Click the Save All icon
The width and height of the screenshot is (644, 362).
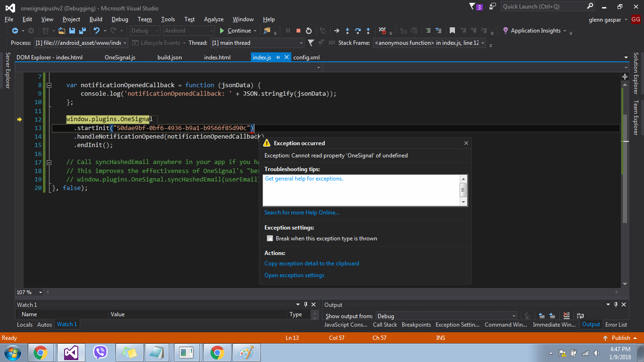point(82,30)
